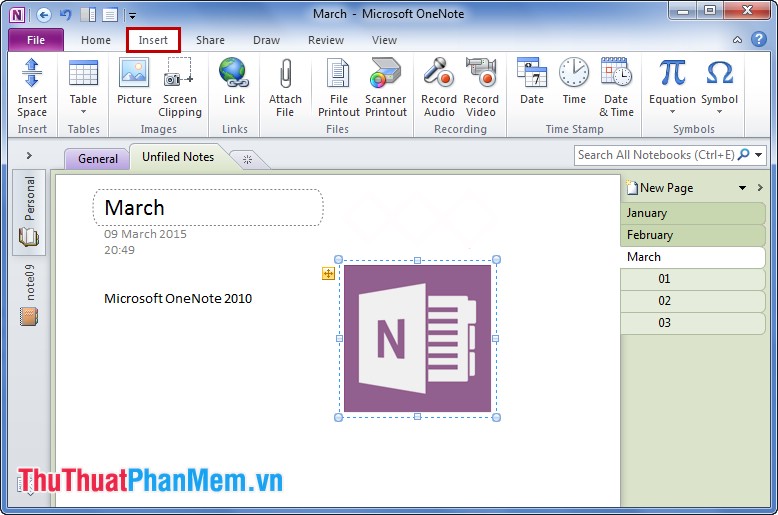This screenshot has width=778, height=515.
Task: Open subpage 01
Action: click(x=693, y=279)
